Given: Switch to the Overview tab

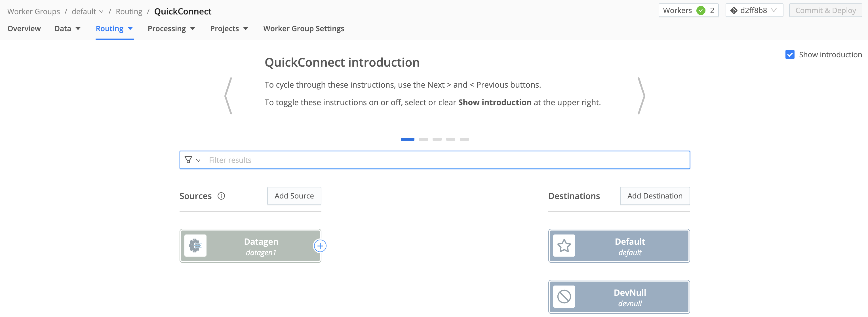Looking at the screenshot, I should coord(24,28).
